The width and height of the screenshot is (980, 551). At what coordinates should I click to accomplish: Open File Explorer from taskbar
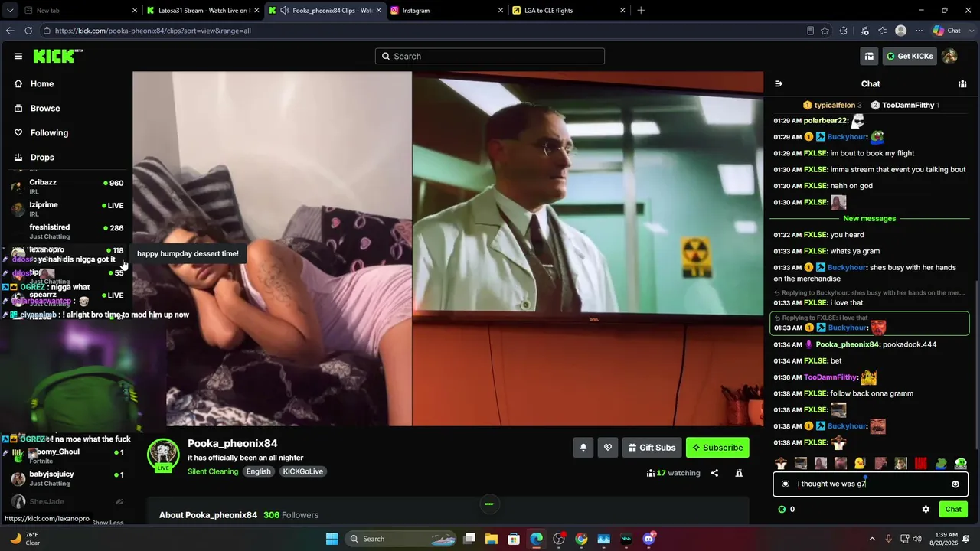click(492, 539)
